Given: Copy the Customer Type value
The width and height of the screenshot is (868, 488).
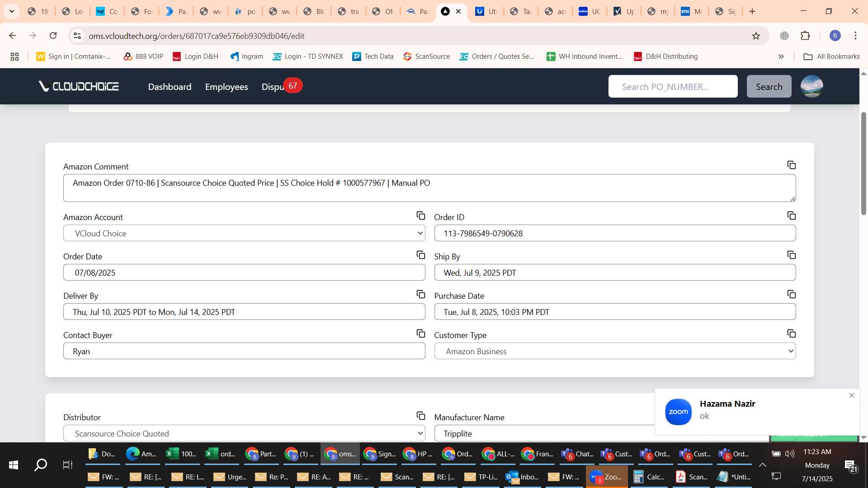Looking at the screenshot, I should (791, 333).
